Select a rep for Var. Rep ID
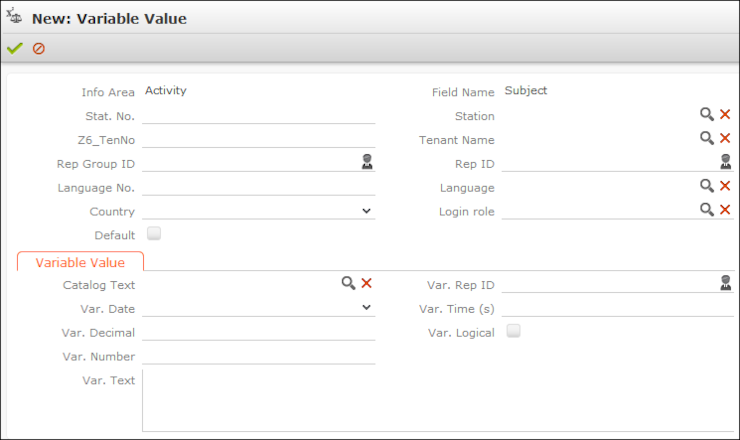This screenshot has width=740, height=440. 725,284
